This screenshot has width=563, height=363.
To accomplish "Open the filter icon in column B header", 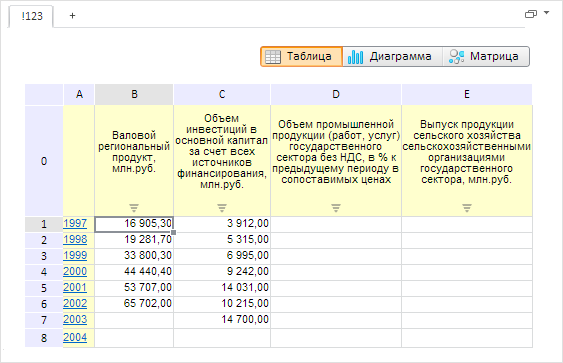I will tap(134, 208).
